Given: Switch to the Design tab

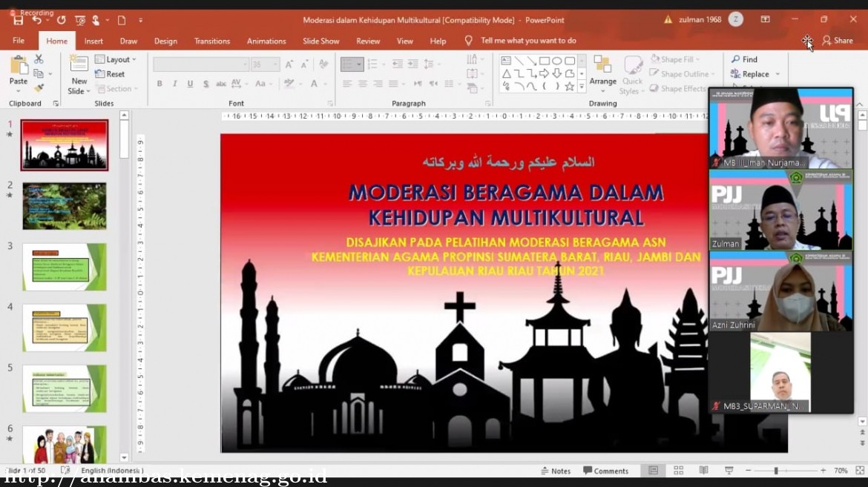Looking at the screenshot, I should point(165,41).
